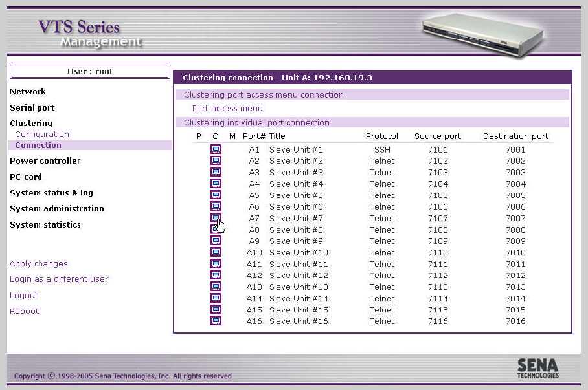Click the connect icon for Slave Unit #3

pyautogui.click(x=216, y=172)
